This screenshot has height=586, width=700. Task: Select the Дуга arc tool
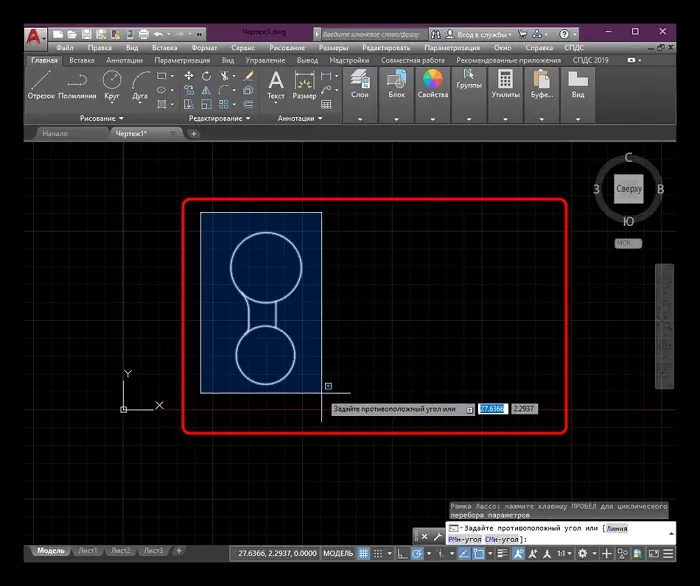pos(140,85)
